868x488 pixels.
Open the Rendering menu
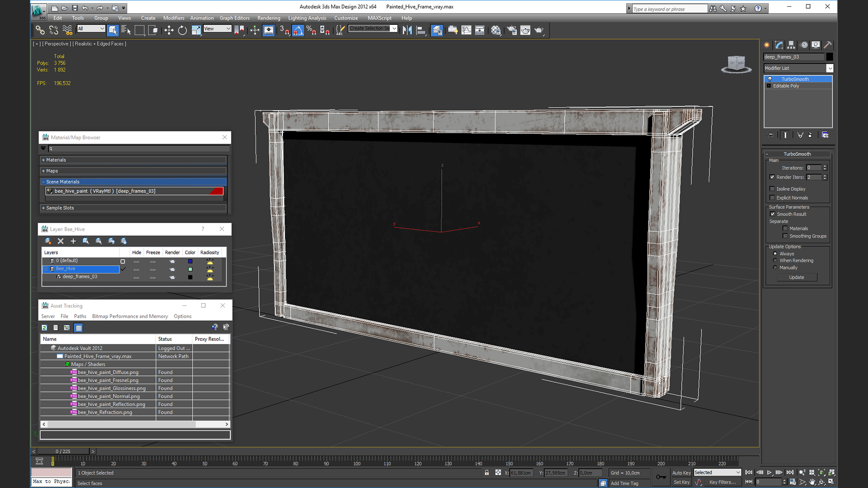pos(269,18)
